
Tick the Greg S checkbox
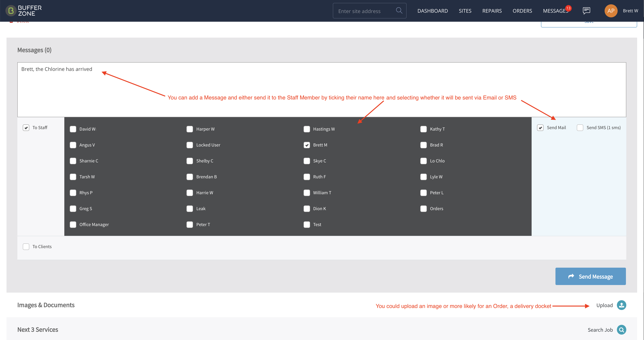pos(73,208)
